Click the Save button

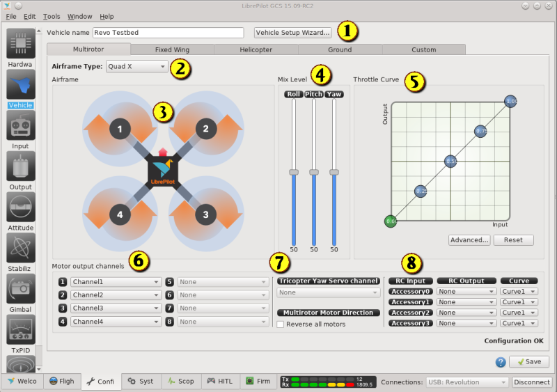click(x=529, y=361)
